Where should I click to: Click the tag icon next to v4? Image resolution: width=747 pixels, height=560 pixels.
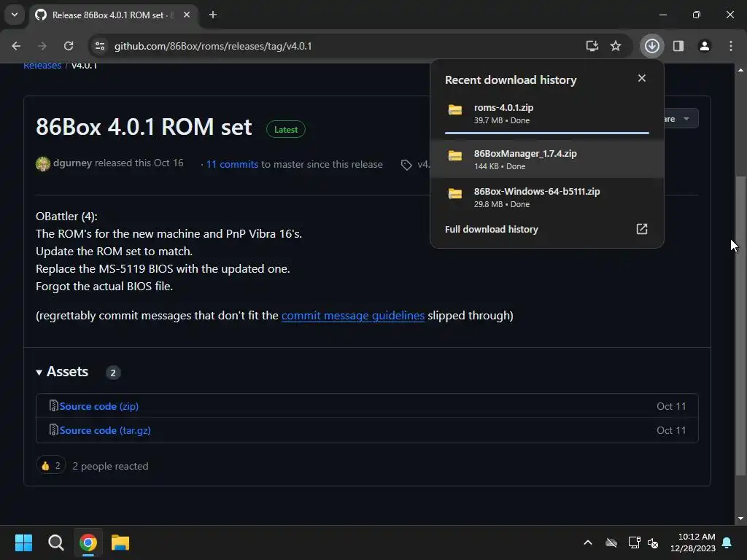click(x=406, y=165)
